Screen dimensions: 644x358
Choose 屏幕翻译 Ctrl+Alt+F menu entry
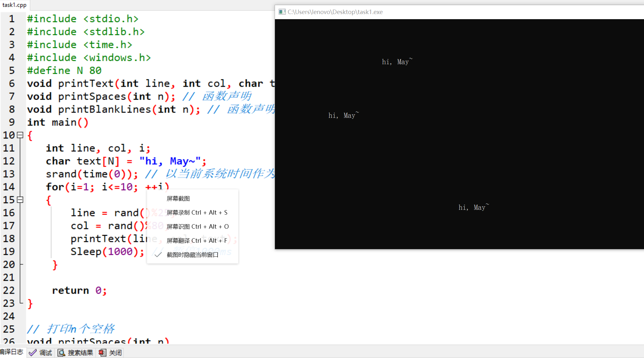197,241
